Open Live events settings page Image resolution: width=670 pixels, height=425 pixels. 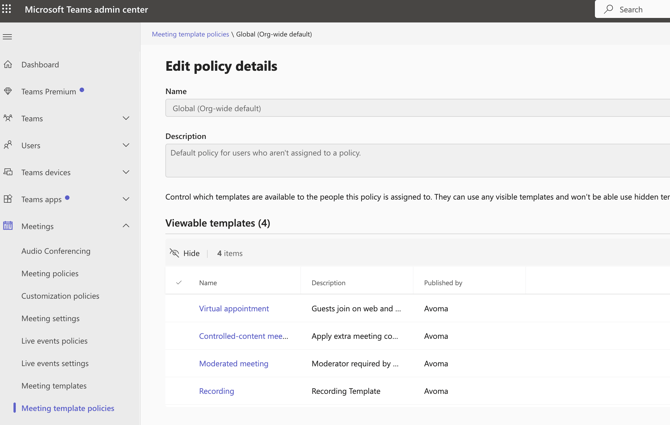[x=55, y=363]
